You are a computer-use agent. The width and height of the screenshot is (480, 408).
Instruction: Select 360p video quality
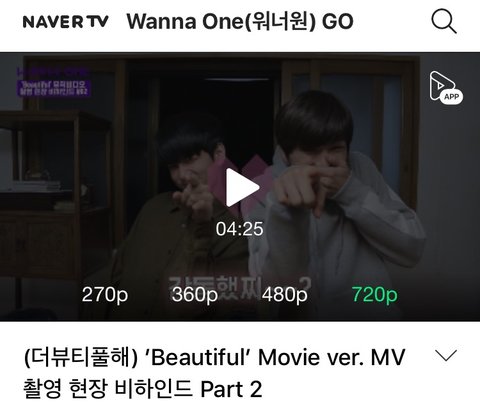[x=195, y=295]
